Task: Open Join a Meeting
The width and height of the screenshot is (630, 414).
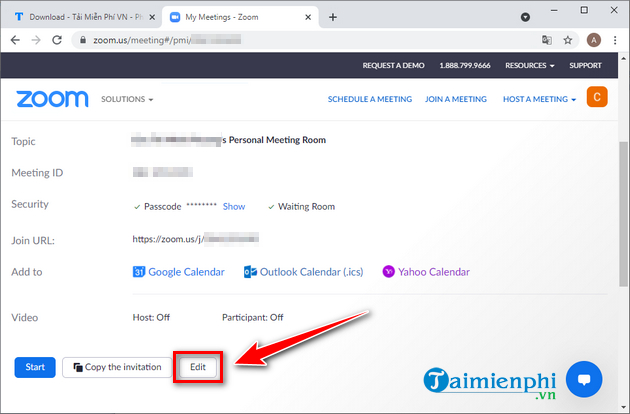Action: (456, 99)
